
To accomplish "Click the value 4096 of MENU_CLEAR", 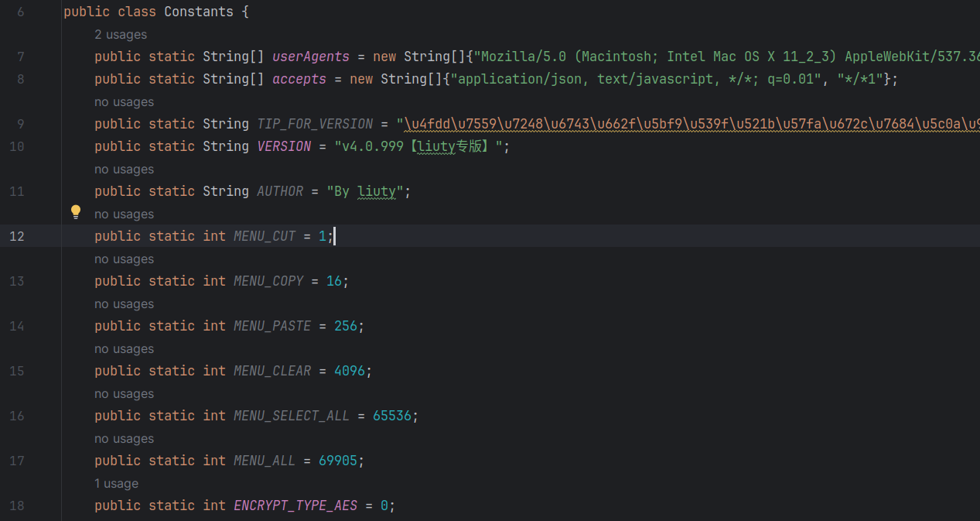I will point(350,372).
